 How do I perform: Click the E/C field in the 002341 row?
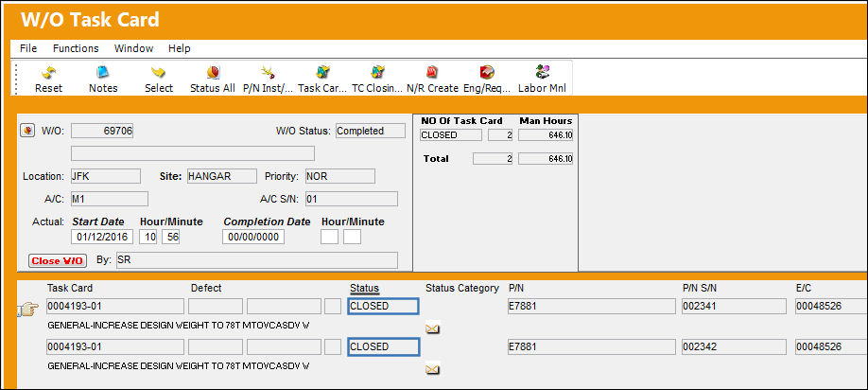(831, 307)
